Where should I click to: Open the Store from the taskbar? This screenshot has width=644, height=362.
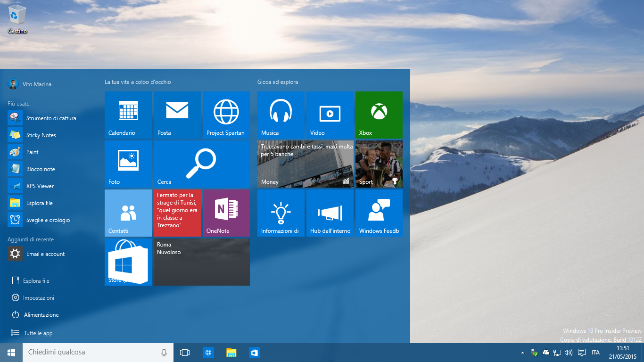[255, 353]
